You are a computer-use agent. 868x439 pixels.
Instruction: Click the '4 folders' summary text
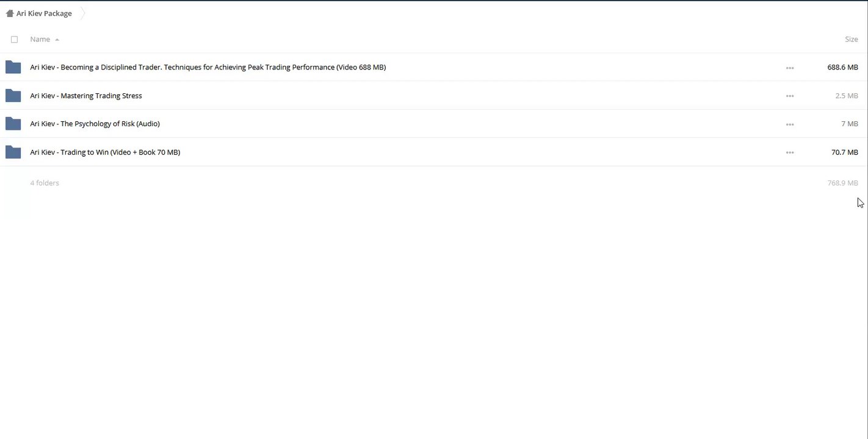click(45, 183)
